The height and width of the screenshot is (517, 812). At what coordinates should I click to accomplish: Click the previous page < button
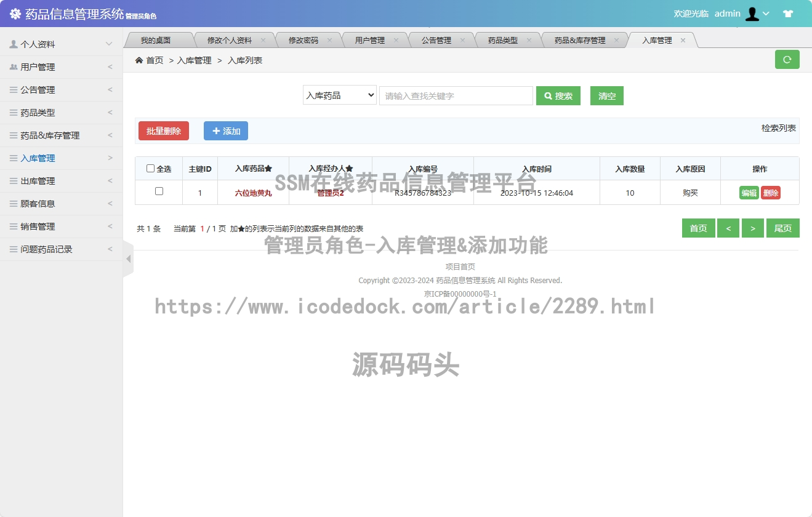point(728,228)
